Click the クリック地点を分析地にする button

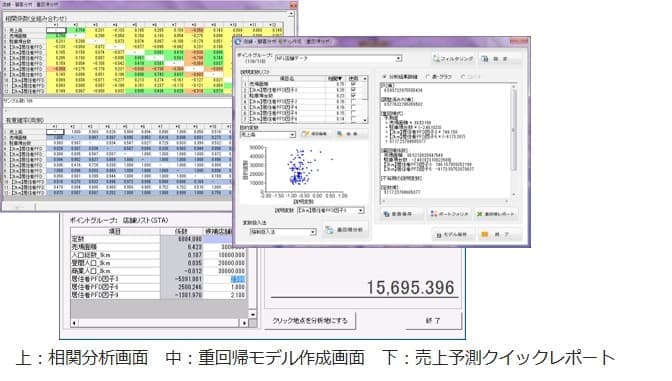point(310,320)
